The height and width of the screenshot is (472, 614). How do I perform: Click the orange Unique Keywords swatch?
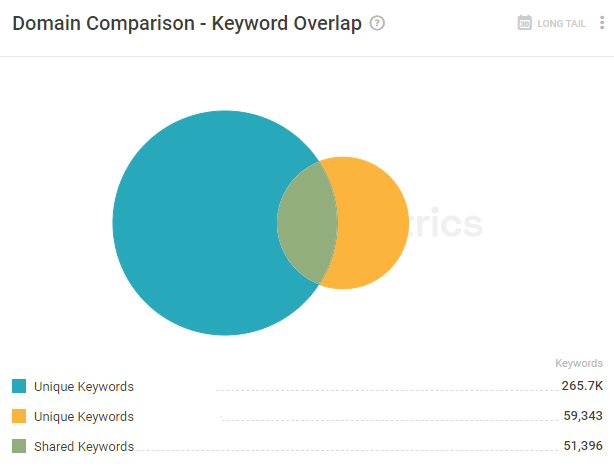(x=19, y=416)
